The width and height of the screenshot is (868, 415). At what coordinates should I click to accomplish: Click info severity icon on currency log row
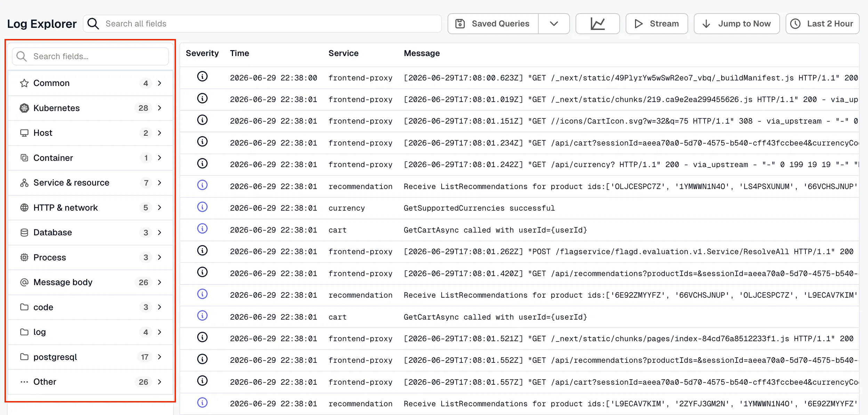point(202,207)
